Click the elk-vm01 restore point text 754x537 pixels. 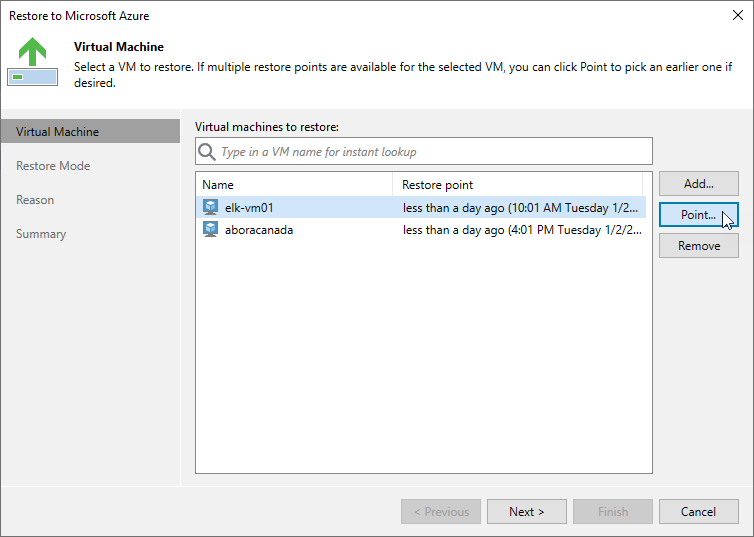coord(520,207)
